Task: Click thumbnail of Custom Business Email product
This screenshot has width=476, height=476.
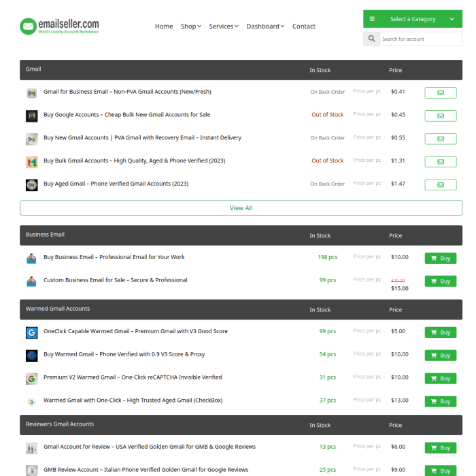Action: [31, 282]
